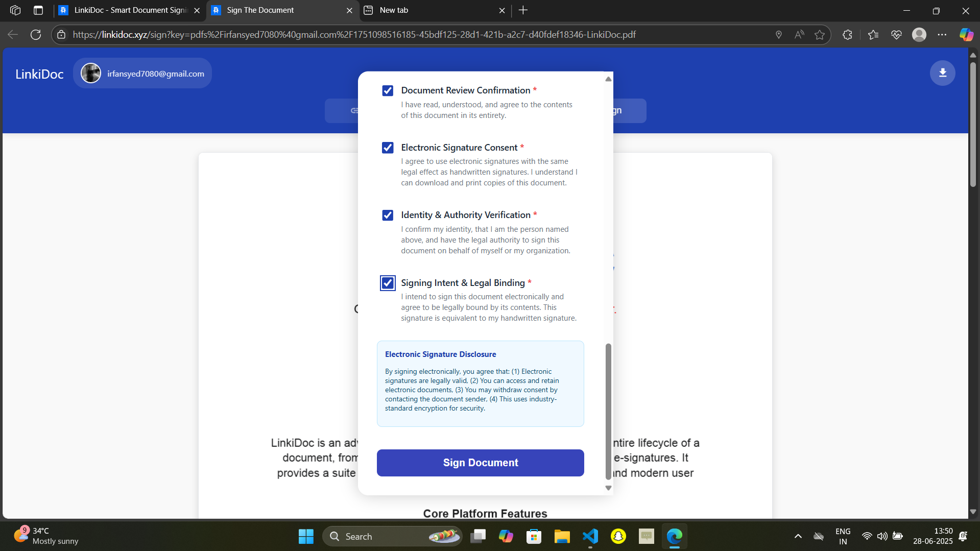This screenshot has height=551, width=980.
Task: Open the clock showing 13:50
Action: [933, 536]
